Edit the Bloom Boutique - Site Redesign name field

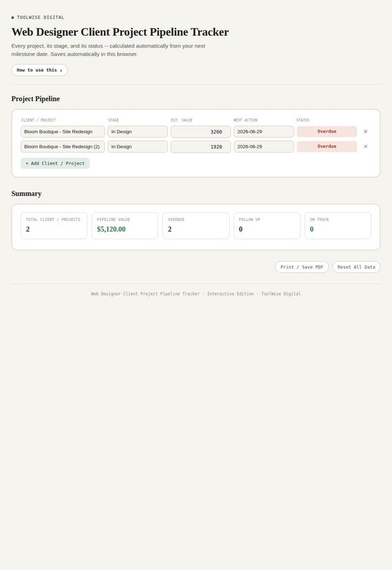pyautogui.click(x=63, y=131)
